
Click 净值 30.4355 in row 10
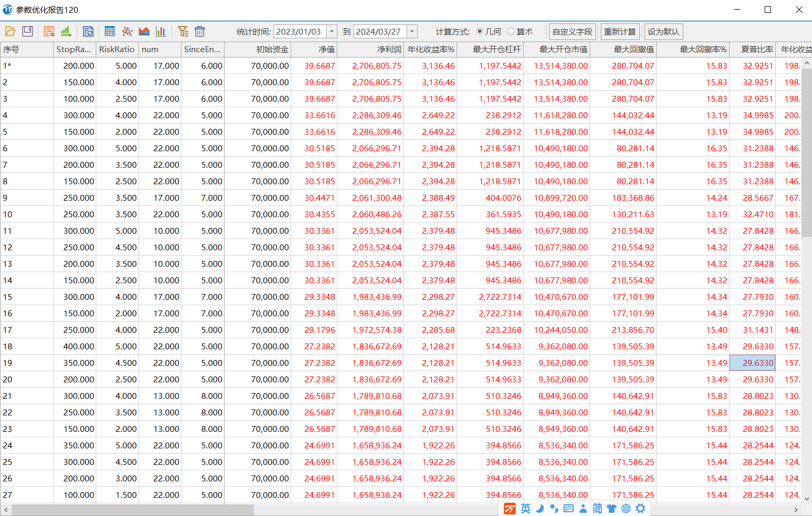(x=320, y=215)
